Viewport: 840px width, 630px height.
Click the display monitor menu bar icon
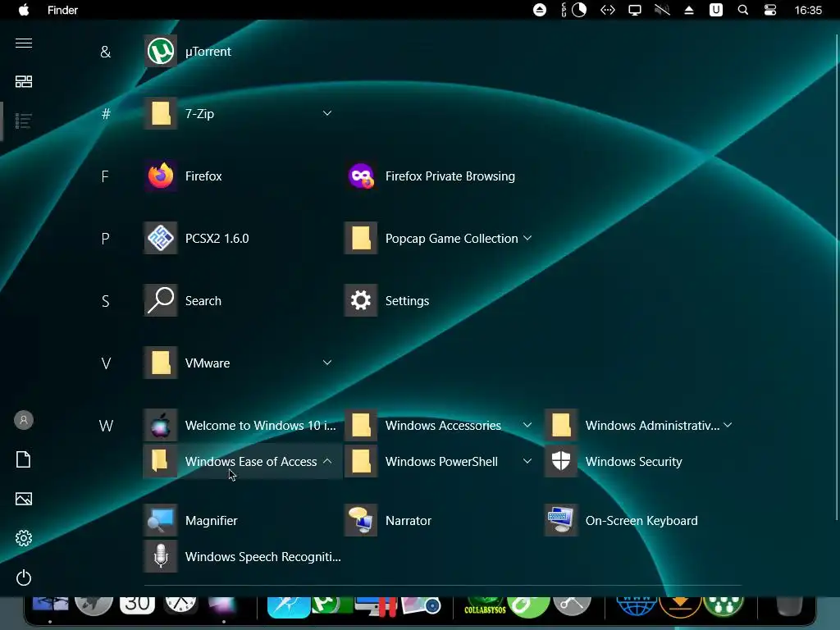[x=635, y=10]
